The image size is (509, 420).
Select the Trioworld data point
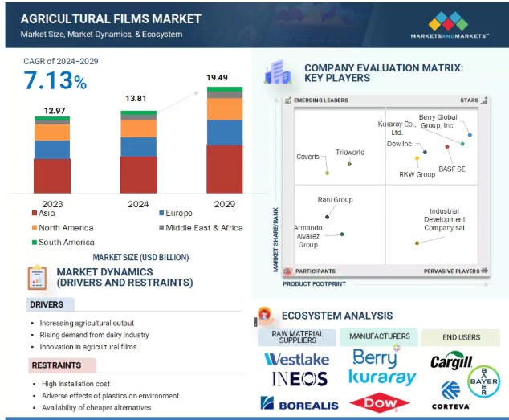click(349, 164)
